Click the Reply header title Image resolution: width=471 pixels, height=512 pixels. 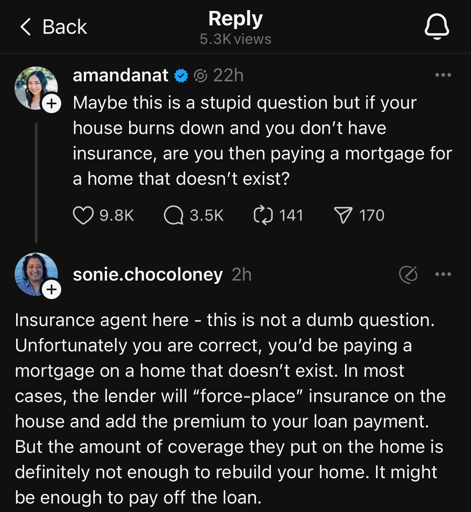coord(236,19)
